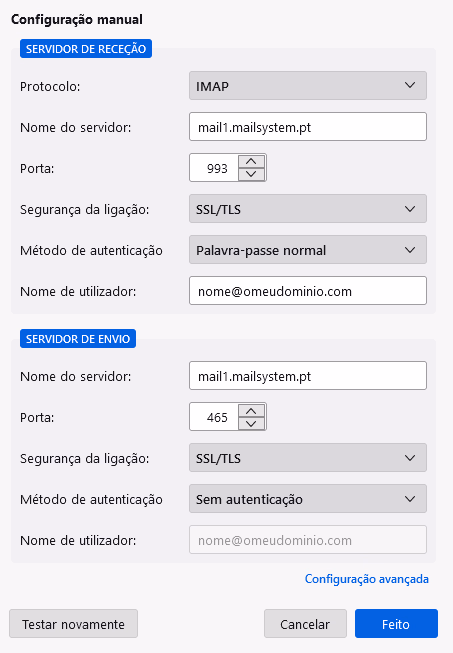Click the Cancelar button
The image size is (453, 653).
click(305, 624)
